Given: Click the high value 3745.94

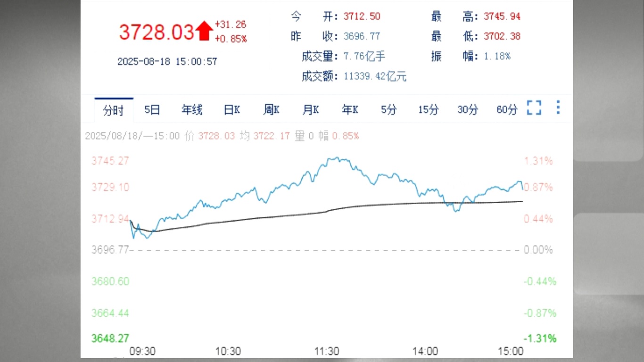Looking at the screenshot, I should pos(502,16).
